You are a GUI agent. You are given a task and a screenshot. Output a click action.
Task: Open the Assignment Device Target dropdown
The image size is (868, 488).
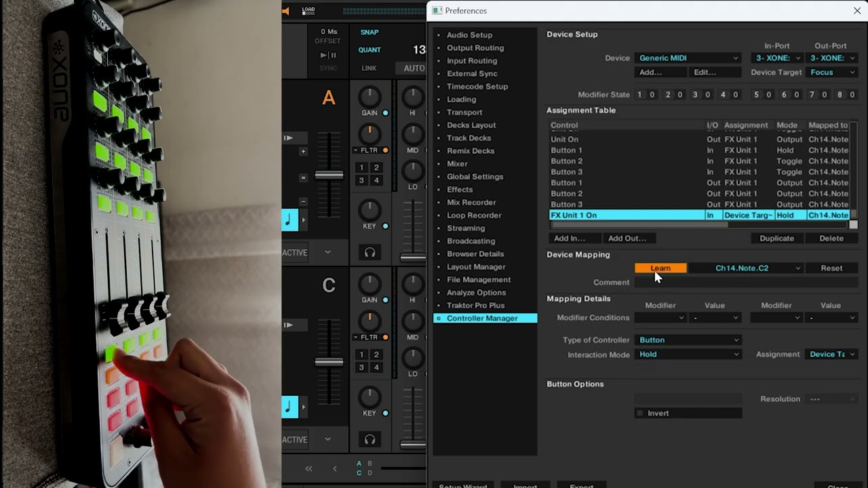833,354
